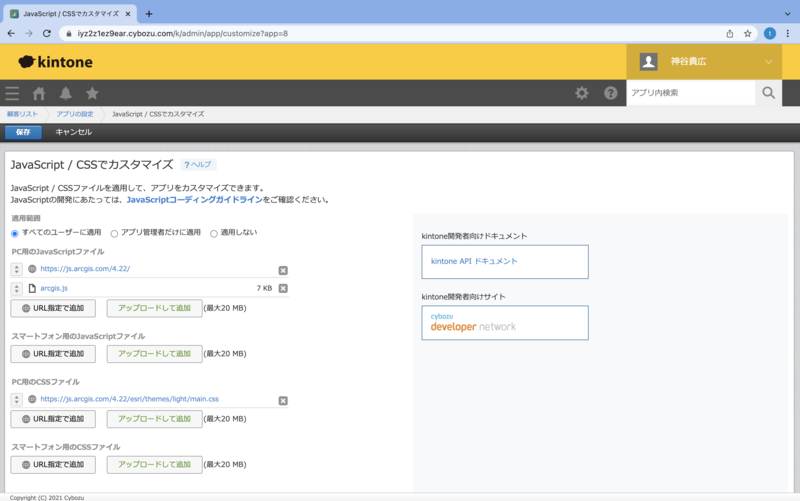Go to アプリの設定 breadcrumb
800x501 pixels.
pyautogui.click(x=75, y=114)
